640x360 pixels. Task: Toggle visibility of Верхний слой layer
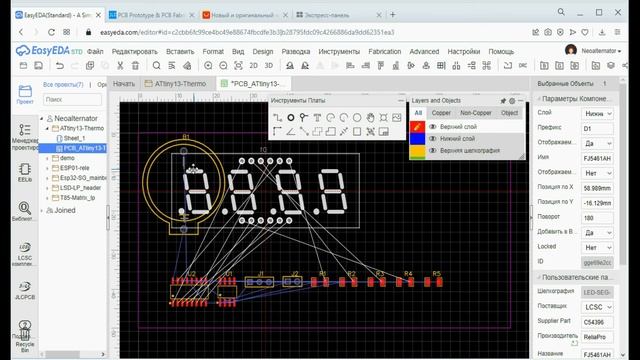(x=433, y=127)
